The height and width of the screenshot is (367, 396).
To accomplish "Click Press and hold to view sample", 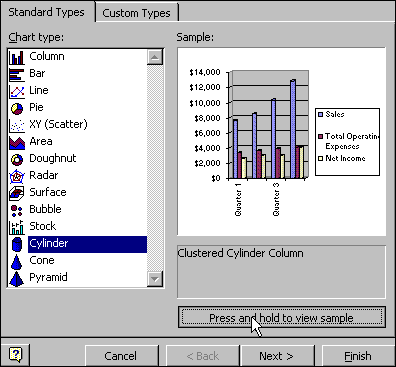I will point(282,317).
